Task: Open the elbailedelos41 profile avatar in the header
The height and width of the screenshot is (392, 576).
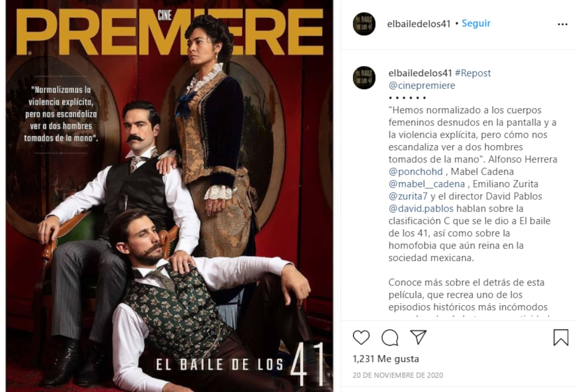Action: [364, 24]
